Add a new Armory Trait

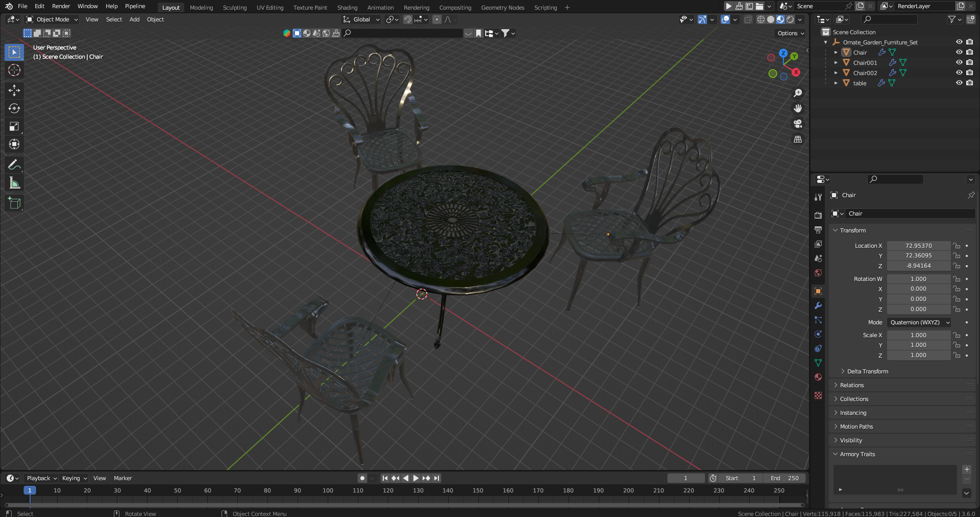coord(967,469)
